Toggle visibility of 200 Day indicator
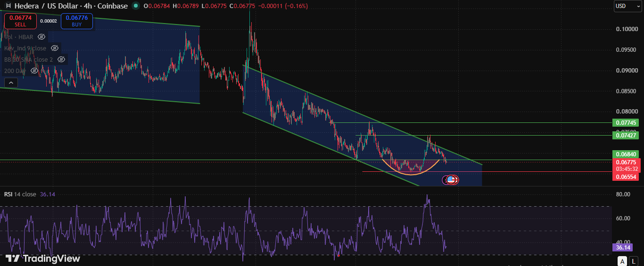The width and height of the screenshot is (644, 266). pyautogui.click(x=34, y=71)
